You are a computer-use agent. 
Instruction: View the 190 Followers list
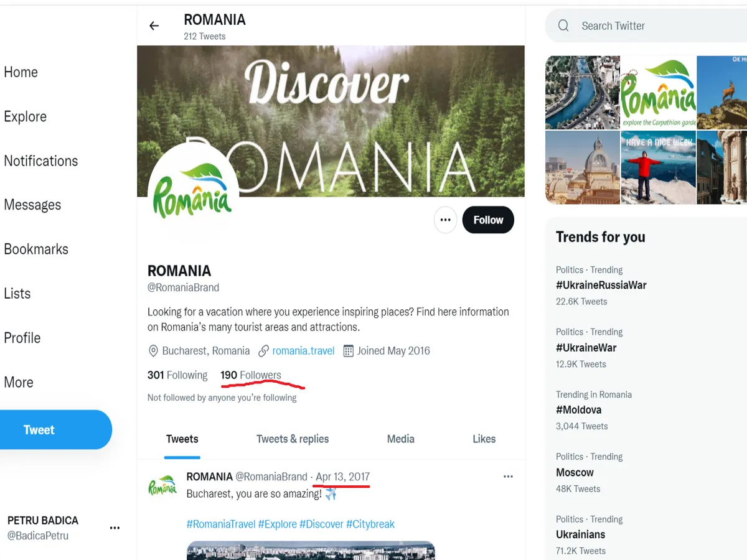point(251,375)
